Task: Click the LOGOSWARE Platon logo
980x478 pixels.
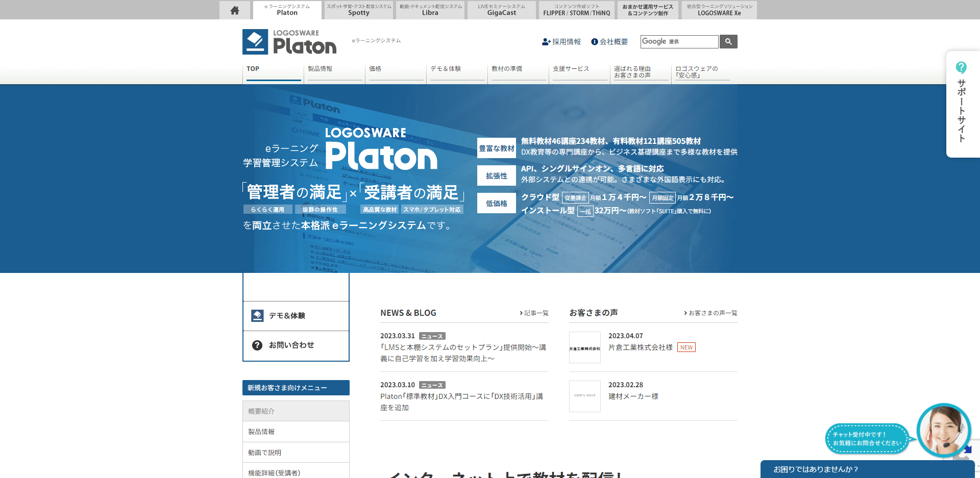Action: point(289,42)
